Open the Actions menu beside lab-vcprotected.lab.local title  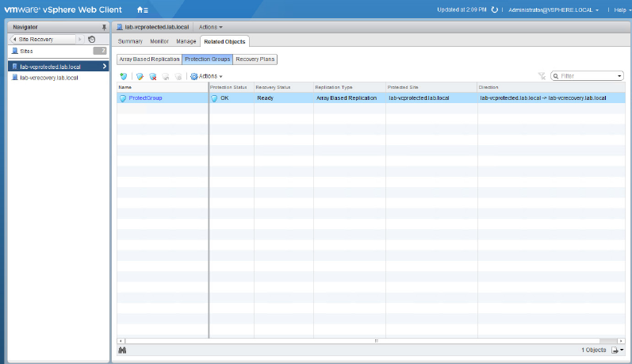[209, 27]
